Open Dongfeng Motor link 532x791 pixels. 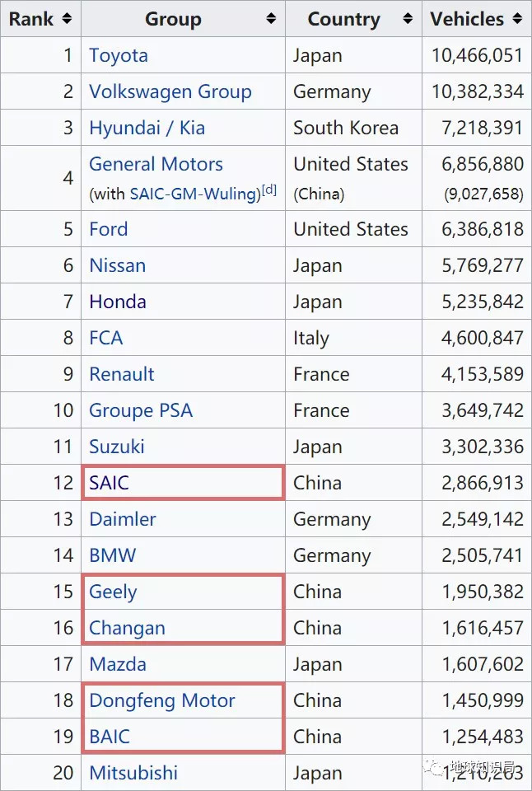click(161, 700)
